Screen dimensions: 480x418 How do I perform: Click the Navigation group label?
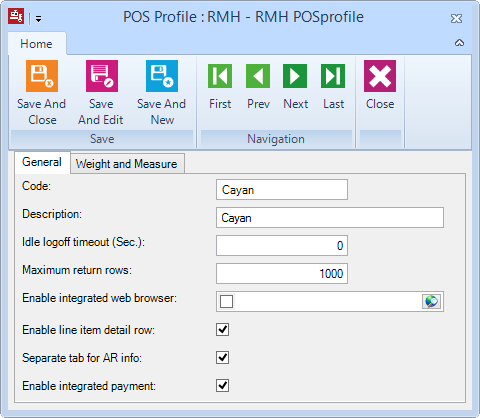click(x=276, y=139)
